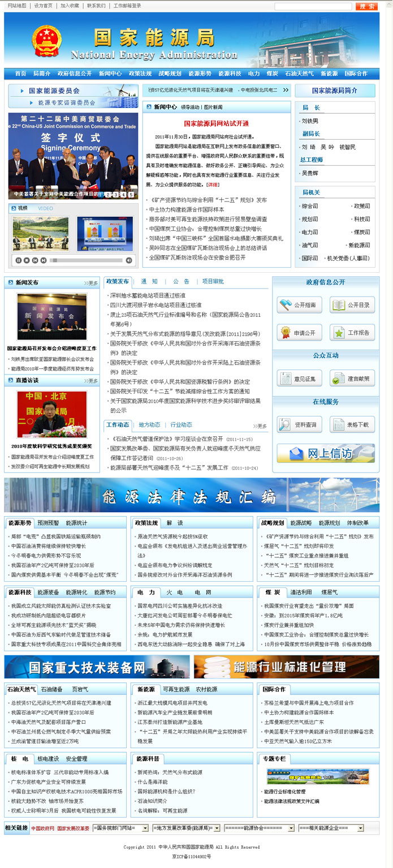This screenshot has height=868, width=393.
Task: Switch to the 地方动态 tab
Action: [x=149, y=425]
